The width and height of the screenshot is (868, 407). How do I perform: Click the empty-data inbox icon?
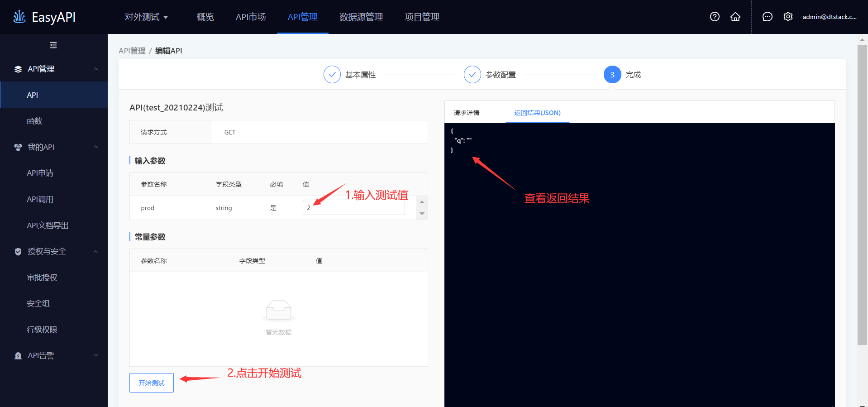pyautogui.click(x=279, y=311)
